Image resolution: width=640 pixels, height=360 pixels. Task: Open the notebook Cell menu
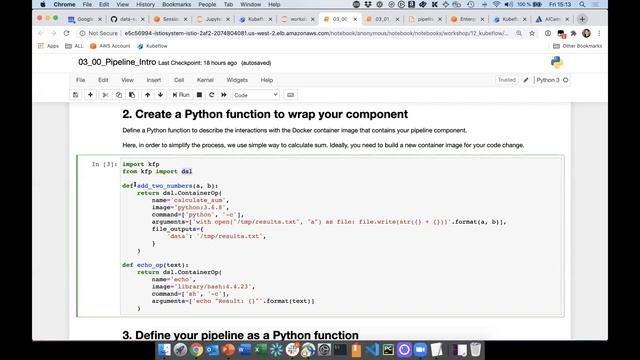179,80
